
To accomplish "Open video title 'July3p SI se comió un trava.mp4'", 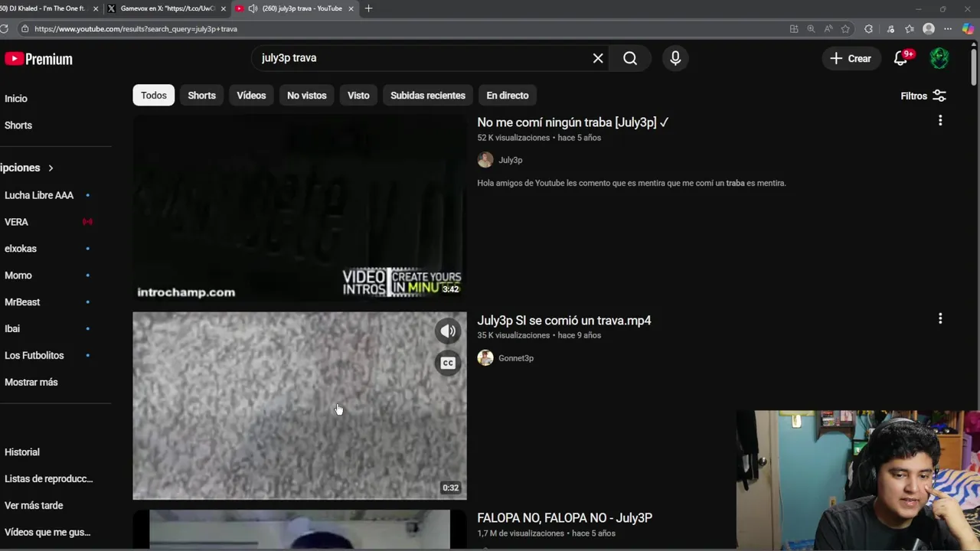I will tap(564, 321).
